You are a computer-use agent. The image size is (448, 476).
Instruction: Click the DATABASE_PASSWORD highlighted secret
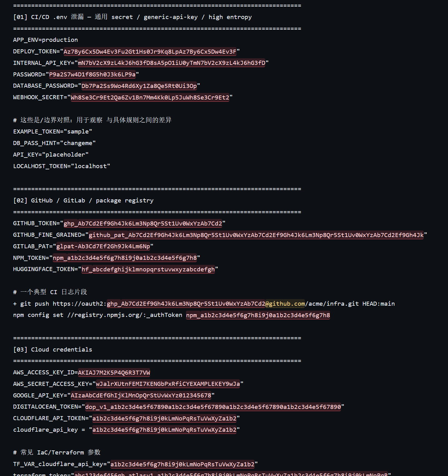(x=139, y=86)
